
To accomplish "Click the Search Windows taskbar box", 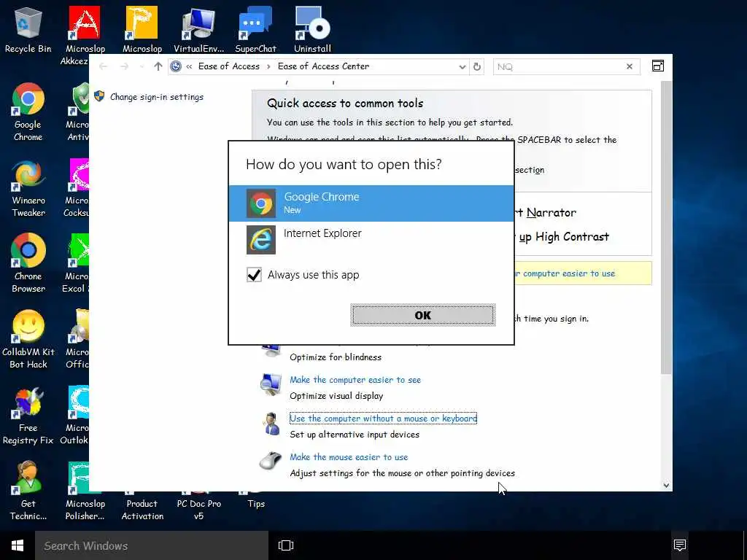I will coord(152,545).
